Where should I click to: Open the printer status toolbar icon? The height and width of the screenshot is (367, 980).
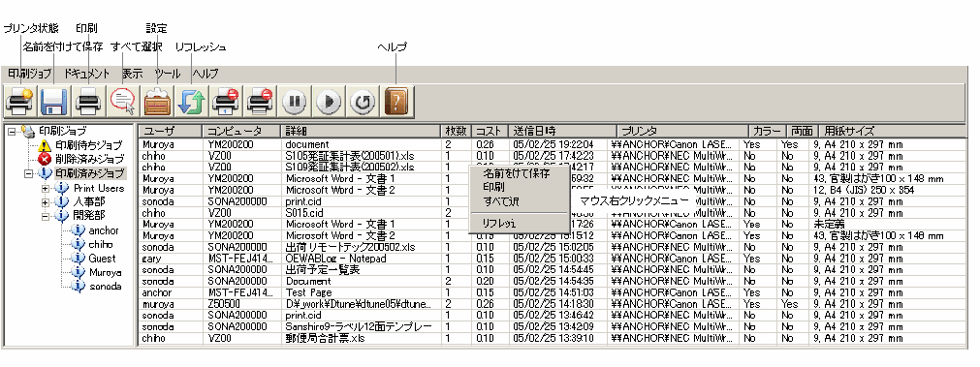click(x=20, y=101)
